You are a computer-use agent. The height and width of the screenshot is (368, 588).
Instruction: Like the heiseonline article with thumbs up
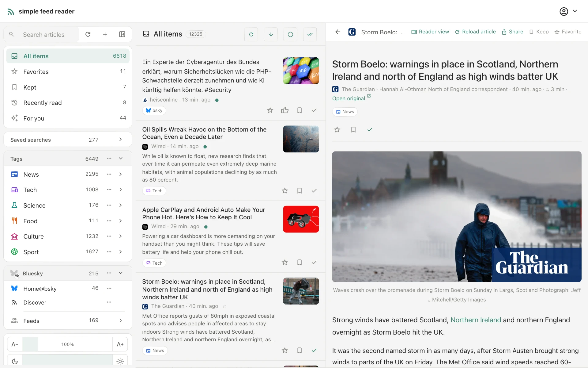[x=285, y=110]
